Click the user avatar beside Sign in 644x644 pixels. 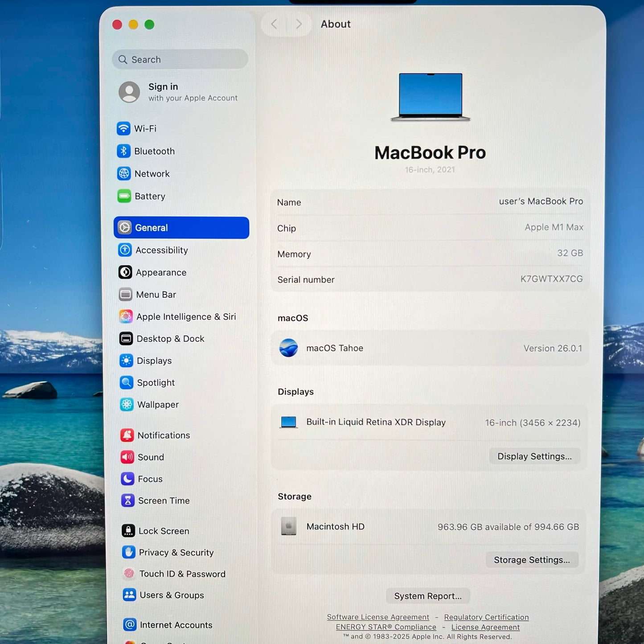point(129,92)
